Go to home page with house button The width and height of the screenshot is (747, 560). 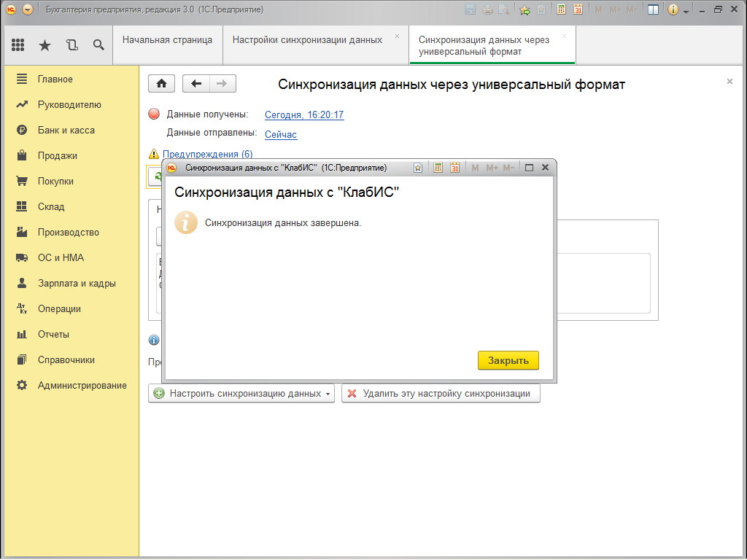pyautogui.click(x=161, y=84)
